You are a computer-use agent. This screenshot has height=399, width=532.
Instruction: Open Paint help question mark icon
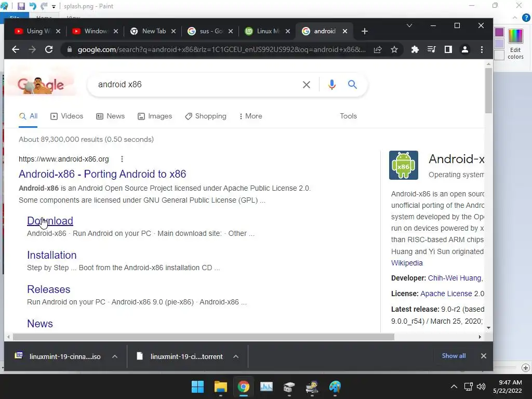(x=526, y=18)
